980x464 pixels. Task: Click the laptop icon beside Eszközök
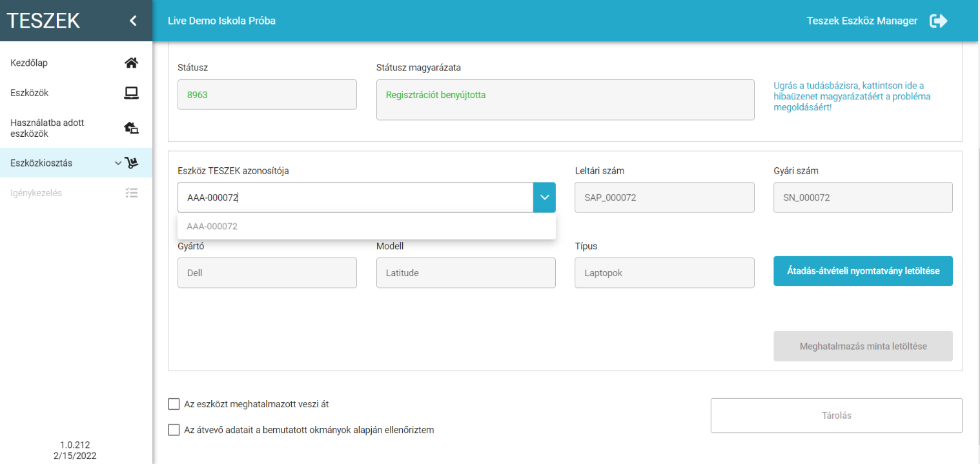coord(131,93)
